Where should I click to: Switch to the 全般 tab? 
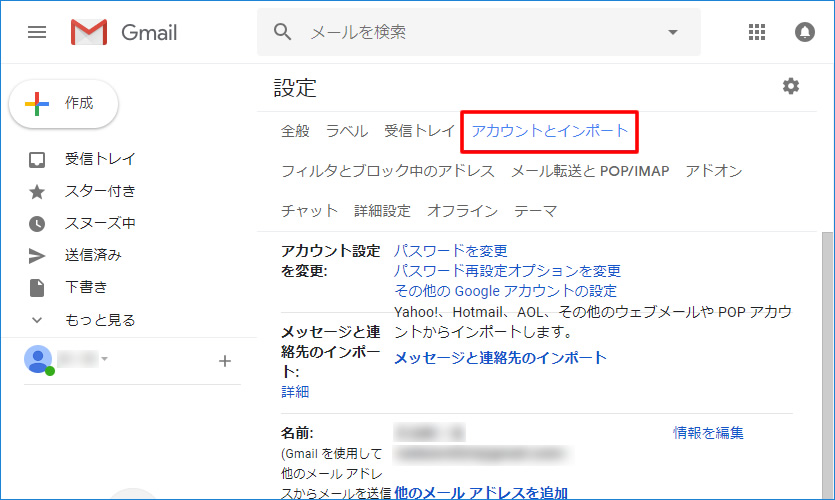click(x=295, y=131)
